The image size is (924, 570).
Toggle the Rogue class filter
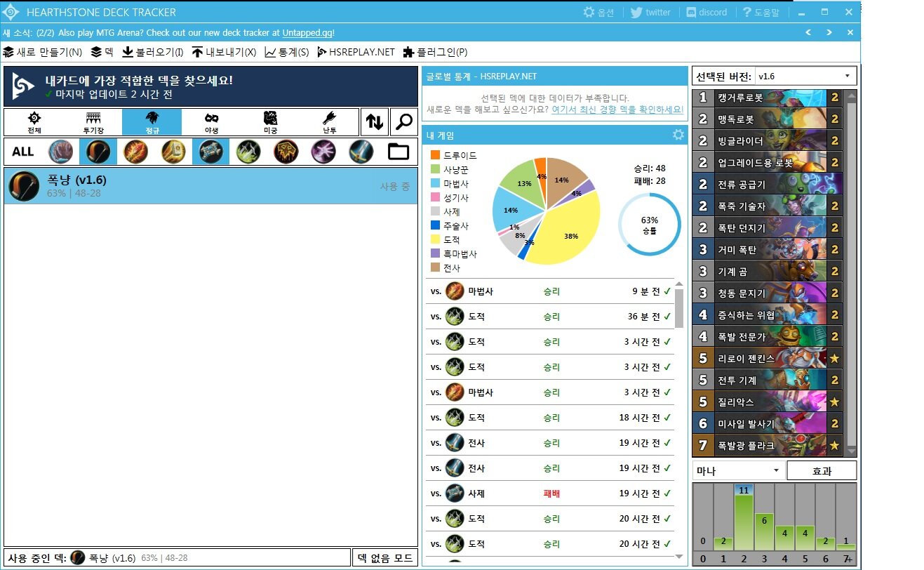[248, 151]
